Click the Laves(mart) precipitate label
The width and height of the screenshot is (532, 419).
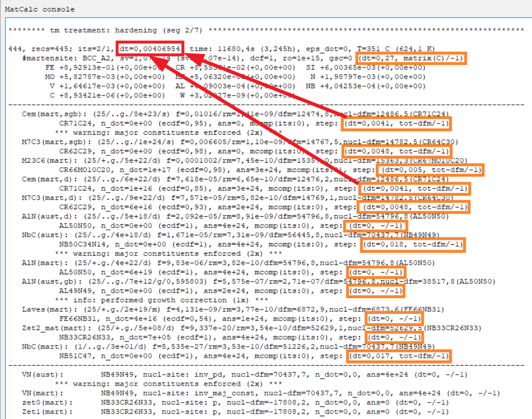47,309
